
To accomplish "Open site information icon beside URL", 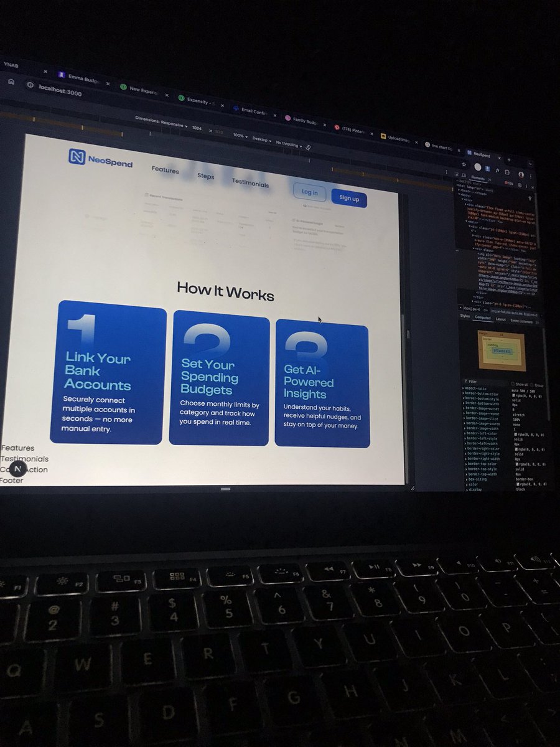I will pos(30,85).
